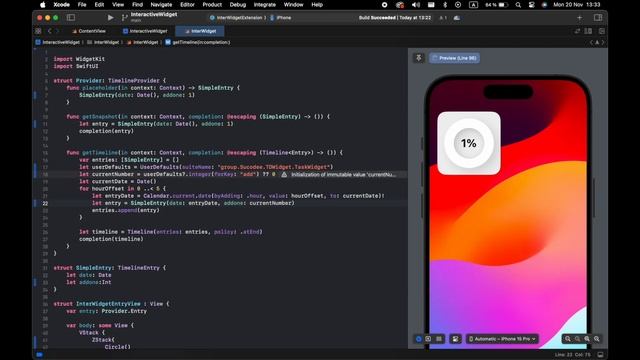Select the InterWidget tab
The height and width of the screenshot is (360, 640).
click(x=201, y=31)
